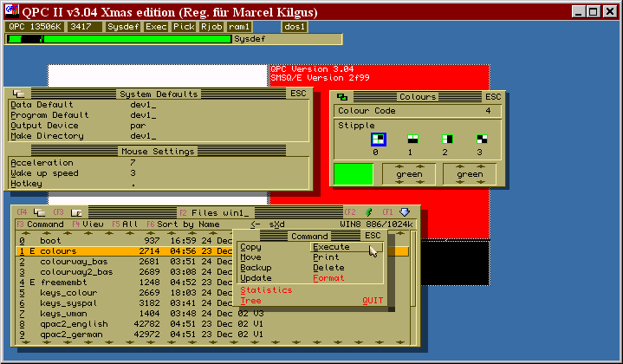The height and width of the screenshot is (364, 623).
Task: Click the bright green colour preview swatch
Action: point(354,174)
